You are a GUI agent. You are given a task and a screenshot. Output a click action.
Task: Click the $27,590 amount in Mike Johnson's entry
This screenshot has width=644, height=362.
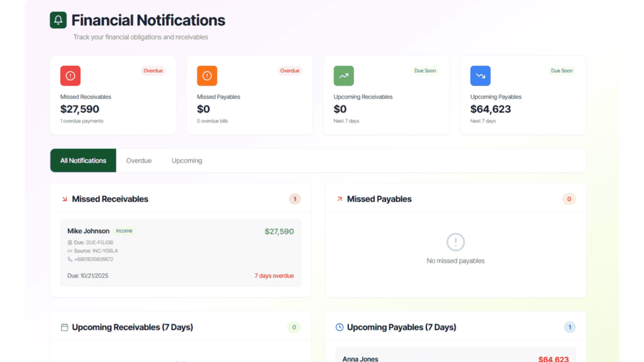click(279, 231)
